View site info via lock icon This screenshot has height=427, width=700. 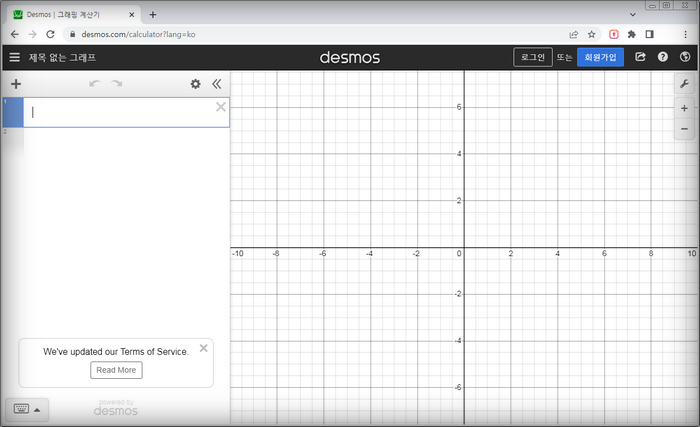click(72, 34)
